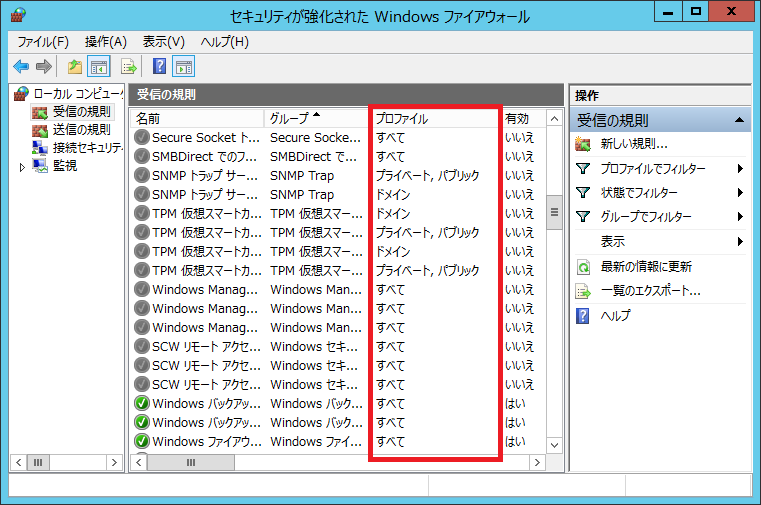Viewport: 761px width, 505px height.
Task: Click the rule list scroll down arrow
Action: 554,445
